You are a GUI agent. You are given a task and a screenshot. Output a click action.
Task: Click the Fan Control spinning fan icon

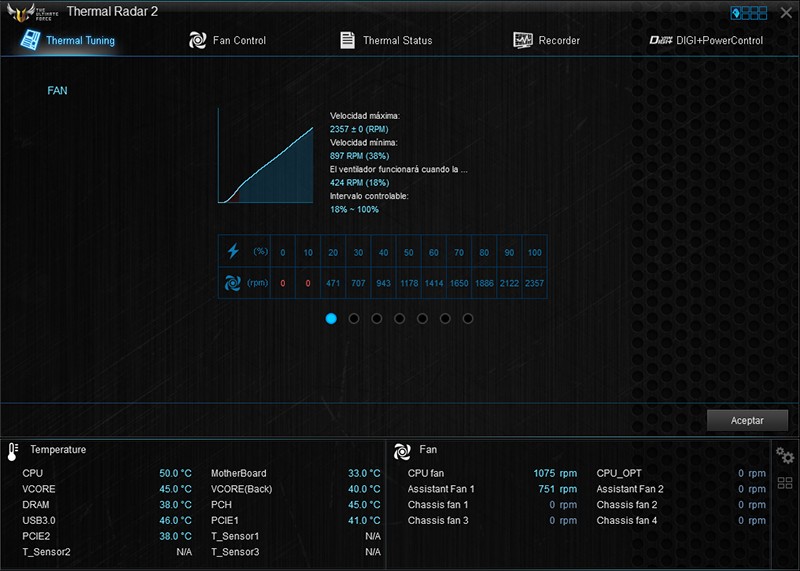197,40
